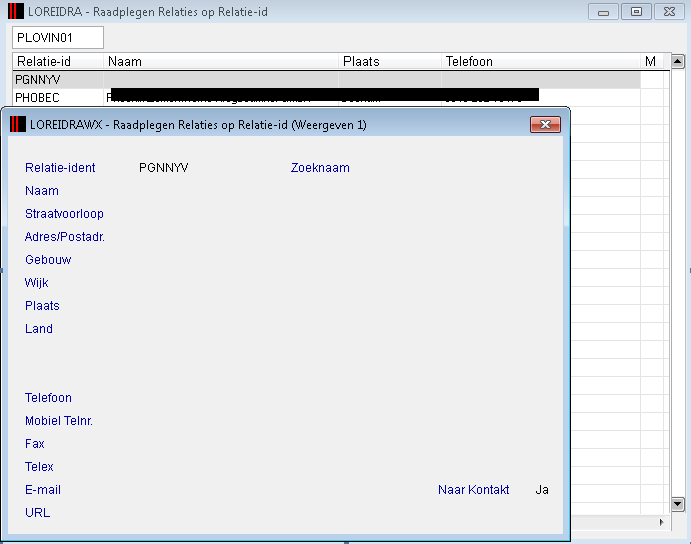Select the PGNNYV row in list

pyautogui.click(x=326, y=80)
